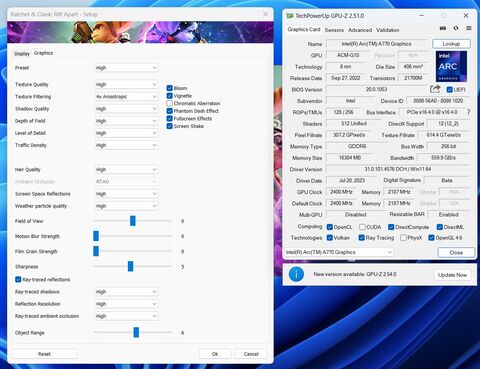Switch to the Sensors tab
This screenshot has height=369, width=480.
coord(334,30)
